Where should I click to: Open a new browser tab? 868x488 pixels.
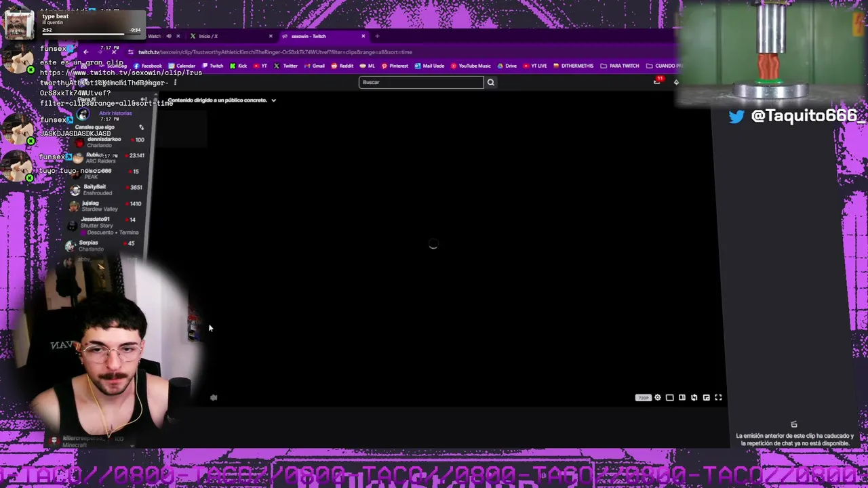click(x=377, y=36)
